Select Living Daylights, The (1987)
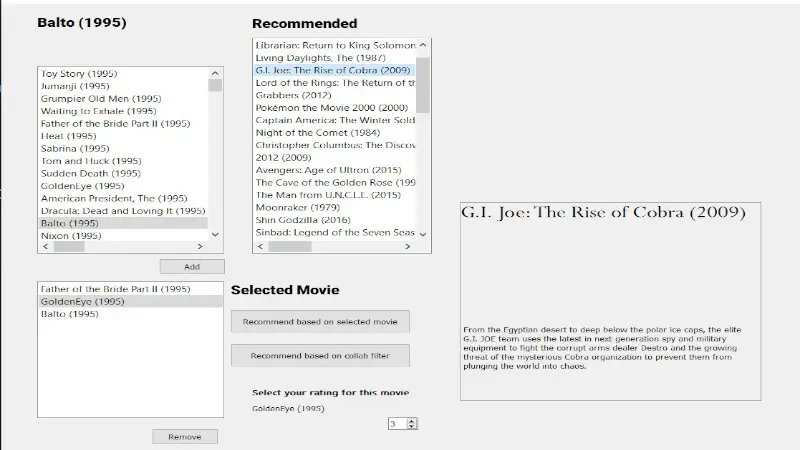 [335, 58]
